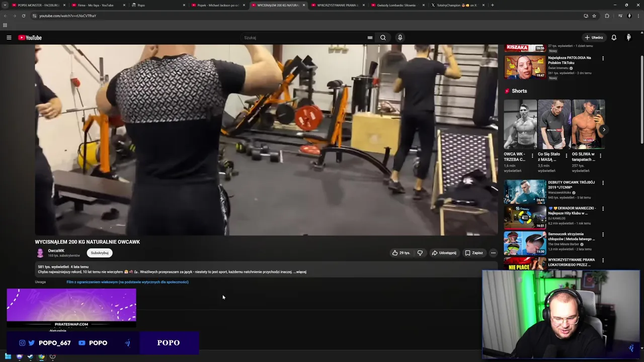
Task: Open the browser profile icon
Action: [629, 16]
